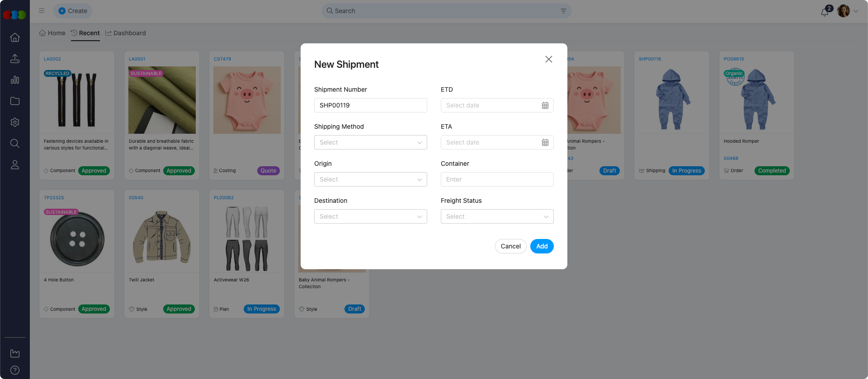Open the Home icon in the sidebar
Viewport: 868px width, 379px height.
(x=15, y=37)
